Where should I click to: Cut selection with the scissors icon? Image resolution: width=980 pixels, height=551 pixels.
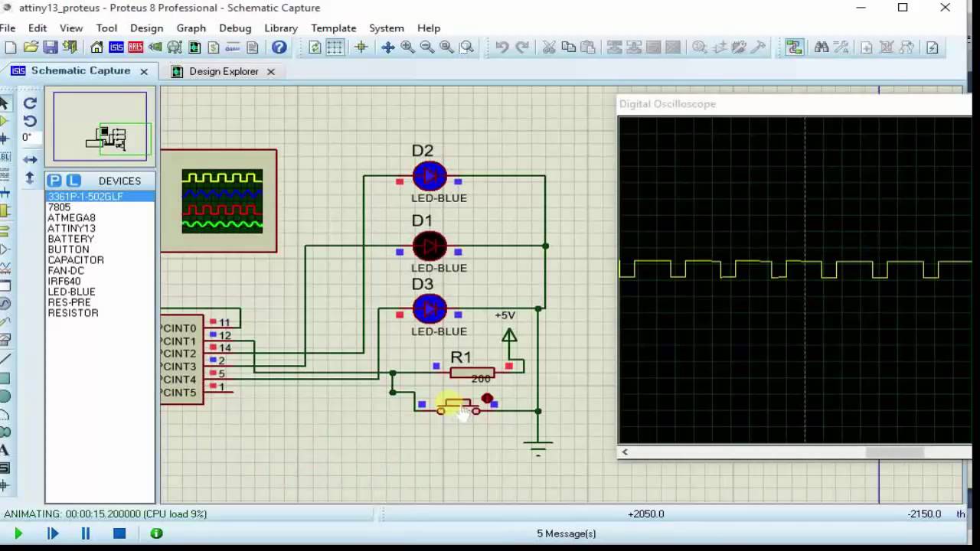point(549,47)
